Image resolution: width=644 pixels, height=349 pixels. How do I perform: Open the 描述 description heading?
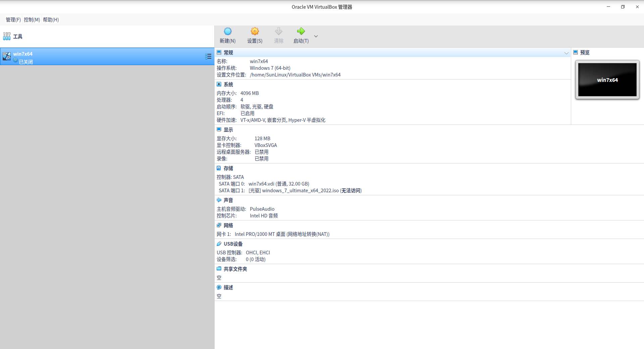click(228, 288)
